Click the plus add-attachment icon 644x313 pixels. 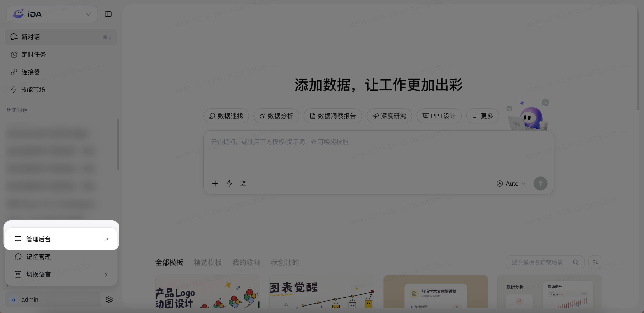click(215, 183)
